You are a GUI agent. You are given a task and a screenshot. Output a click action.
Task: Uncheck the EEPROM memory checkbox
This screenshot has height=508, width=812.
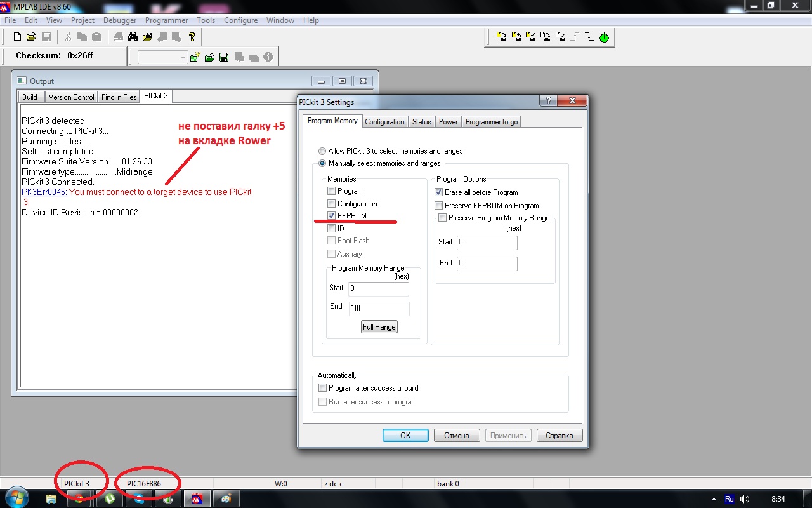coord(331,216)
